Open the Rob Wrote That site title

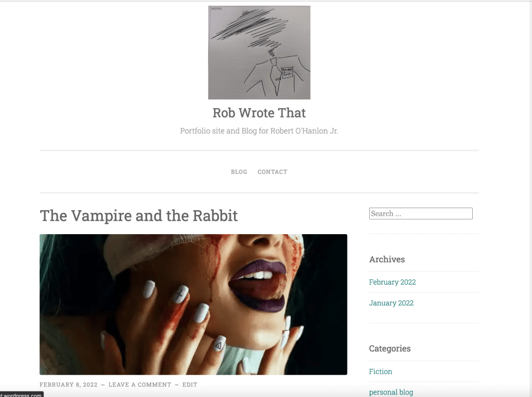point(259,113)
